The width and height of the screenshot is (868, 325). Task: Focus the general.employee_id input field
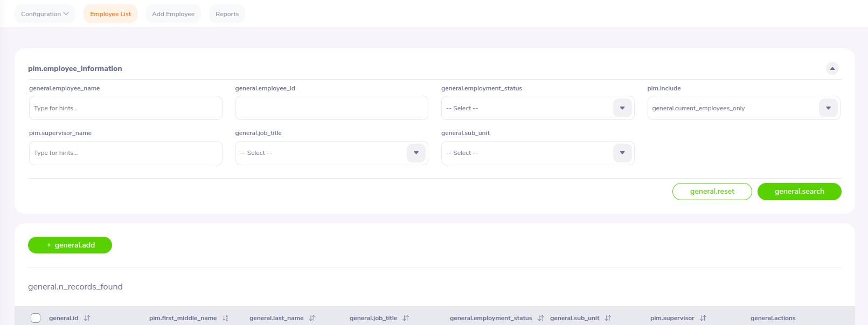332,108
